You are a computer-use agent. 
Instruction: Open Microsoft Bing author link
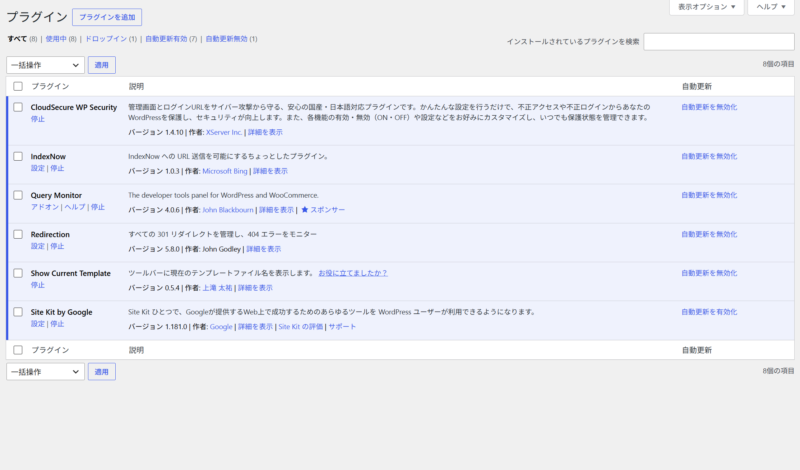point(224,171)
